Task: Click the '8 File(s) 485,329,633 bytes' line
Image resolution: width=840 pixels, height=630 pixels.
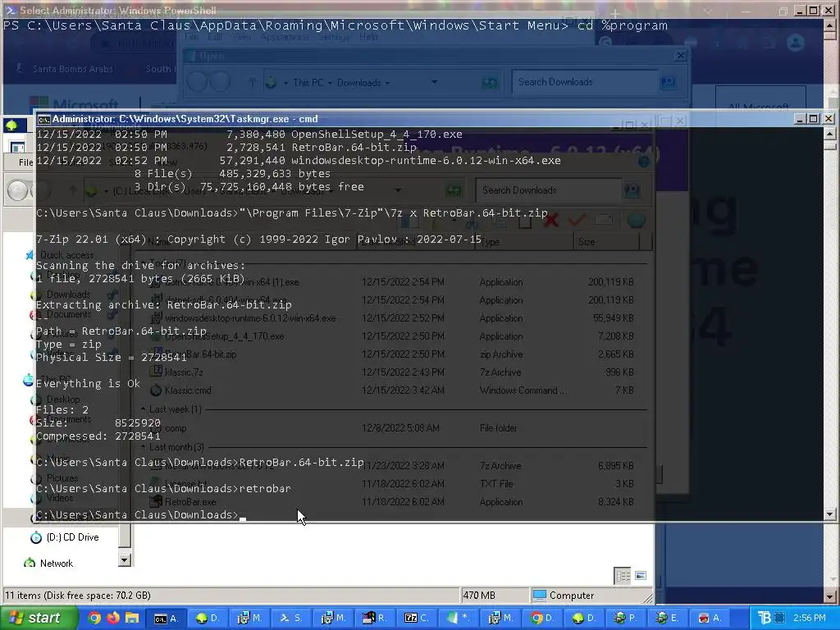Action: click(x=232, y=174)
